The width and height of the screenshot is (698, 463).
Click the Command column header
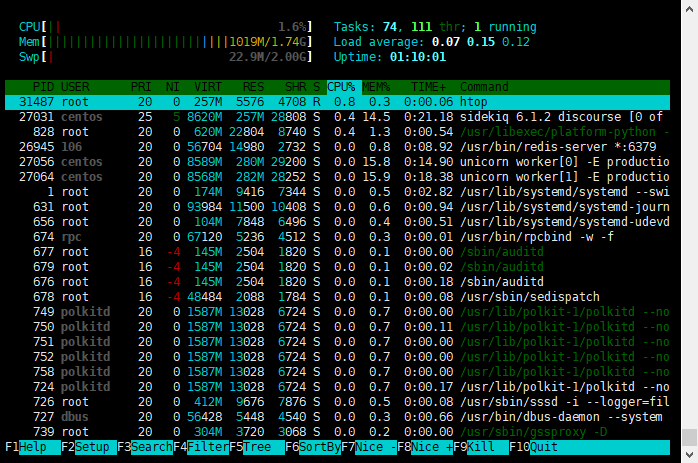[x=484, y=87]
